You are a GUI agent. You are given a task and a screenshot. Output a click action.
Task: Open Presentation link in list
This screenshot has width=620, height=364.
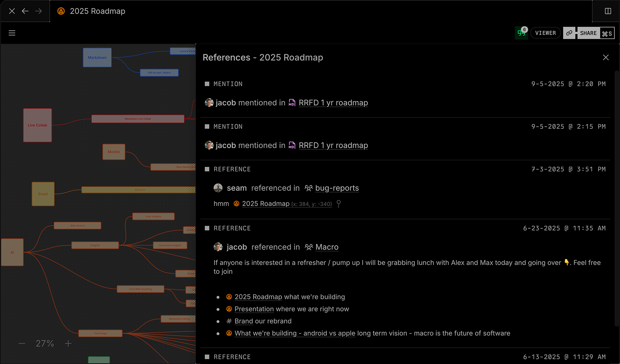coord(254,309)
